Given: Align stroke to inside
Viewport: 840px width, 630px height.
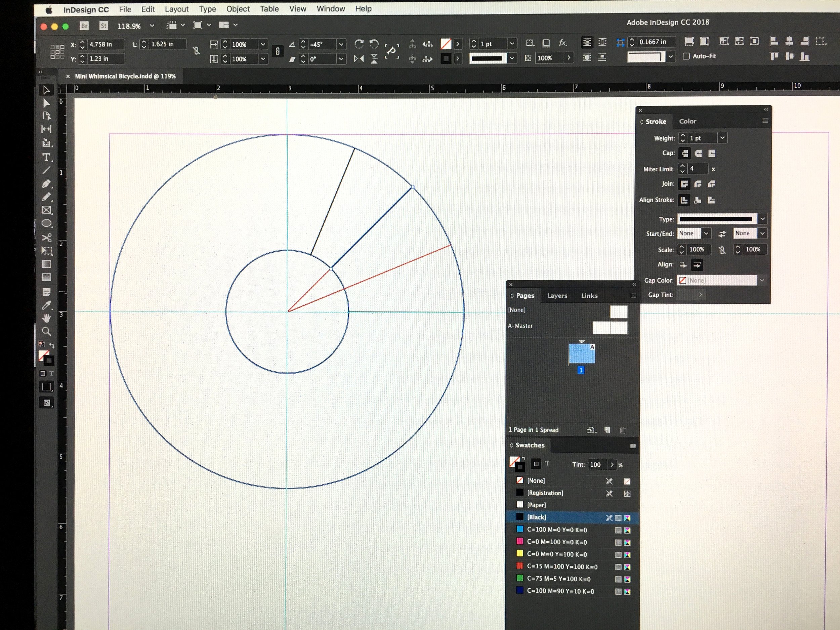Looking at the screenshot, I should [698, 200].
